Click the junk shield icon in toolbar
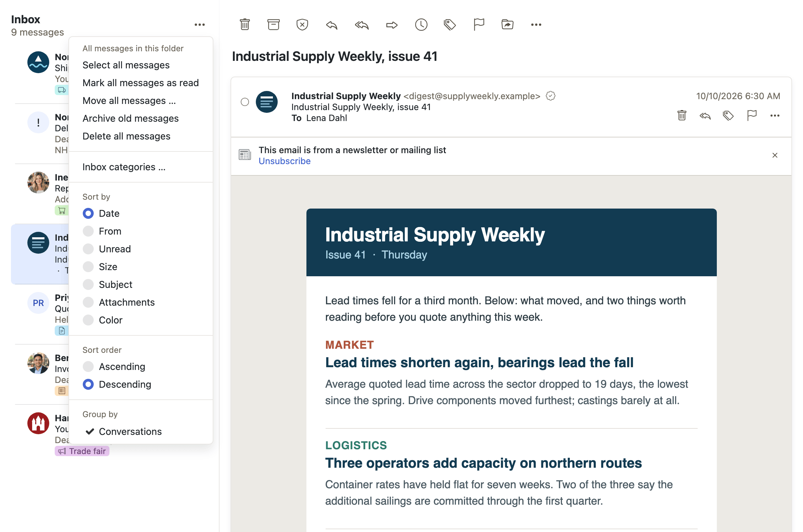This screenshot has height=532, width=803. [302, 25]
